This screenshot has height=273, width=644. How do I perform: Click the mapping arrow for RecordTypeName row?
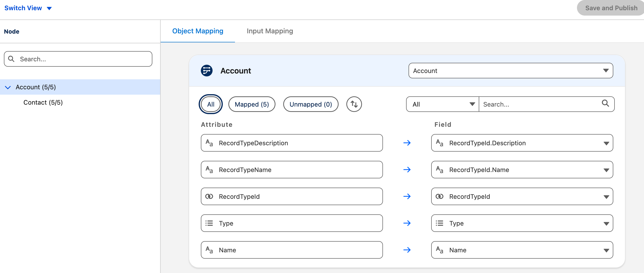coord(407,170)
